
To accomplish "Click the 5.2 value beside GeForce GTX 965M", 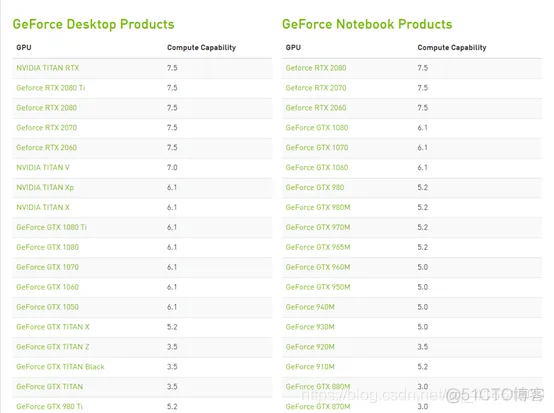I will tap(423, 247).
